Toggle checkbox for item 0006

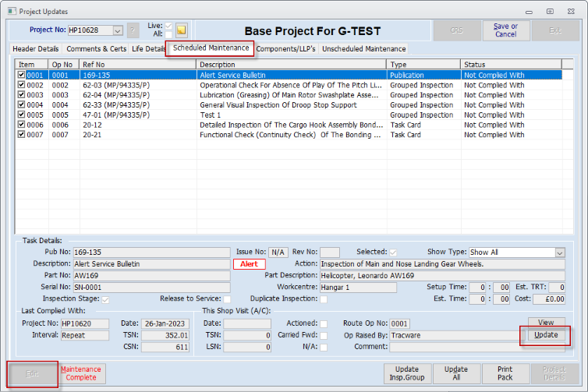21,125
